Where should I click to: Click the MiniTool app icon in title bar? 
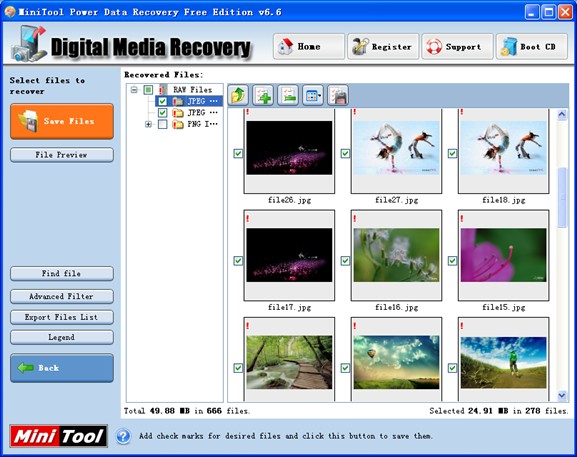click(10, 12)
